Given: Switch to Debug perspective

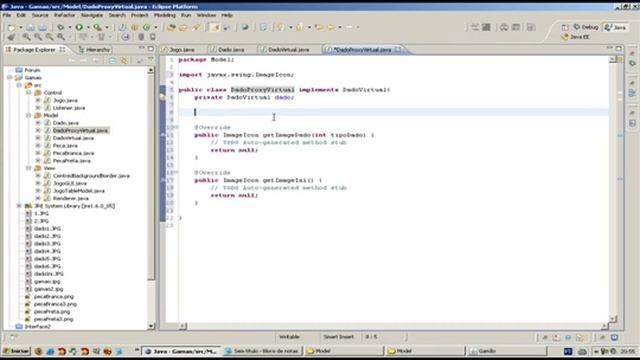Looking at the screenshot, I should tap(586, 27).
